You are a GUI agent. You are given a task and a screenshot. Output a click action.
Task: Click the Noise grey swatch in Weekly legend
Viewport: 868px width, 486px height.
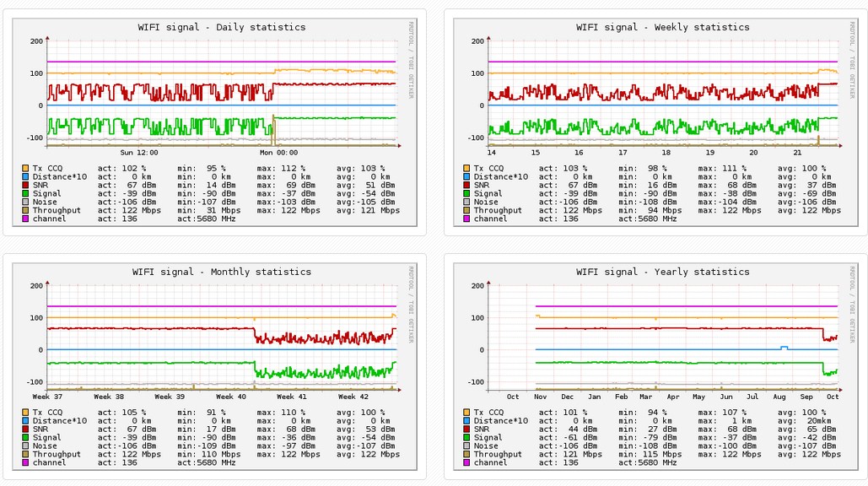466,202
